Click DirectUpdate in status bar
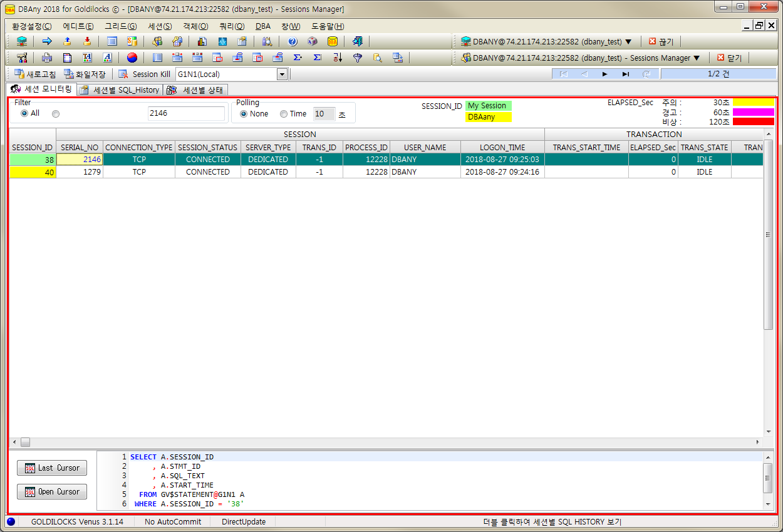The width and height of the screenshot is (783, 532). pos(244,521)
